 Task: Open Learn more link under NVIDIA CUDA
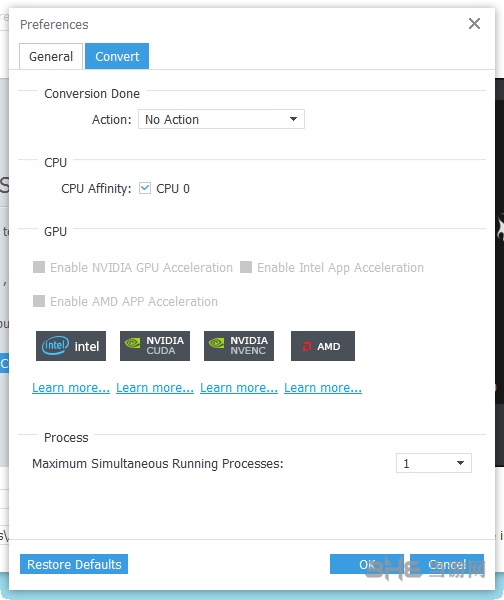tap(155, 388)
